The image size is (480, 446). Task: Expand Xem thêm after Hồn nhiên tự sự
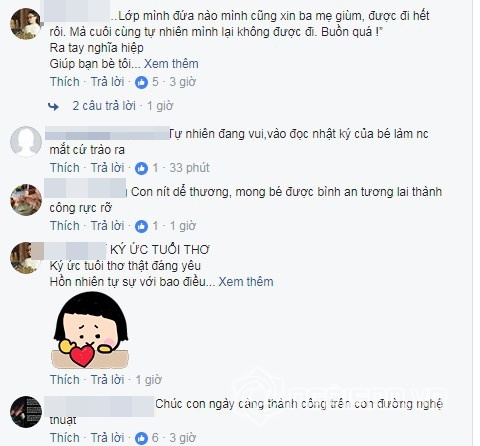click(x=246, y=282)
